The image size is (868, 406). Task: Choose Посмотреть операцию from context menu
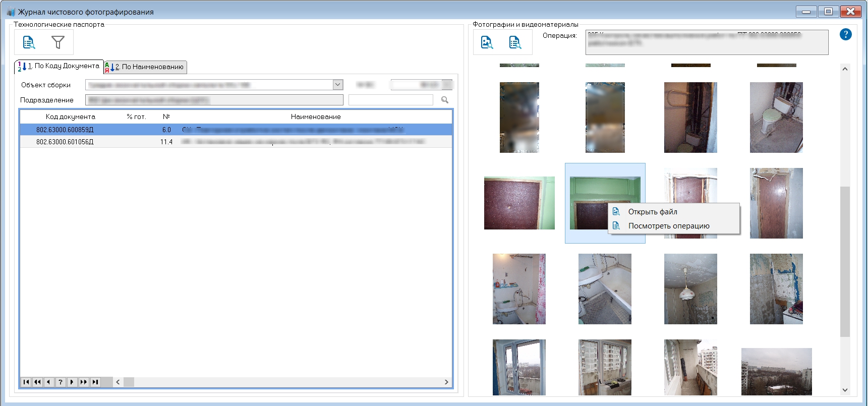[x=668, y=226]
